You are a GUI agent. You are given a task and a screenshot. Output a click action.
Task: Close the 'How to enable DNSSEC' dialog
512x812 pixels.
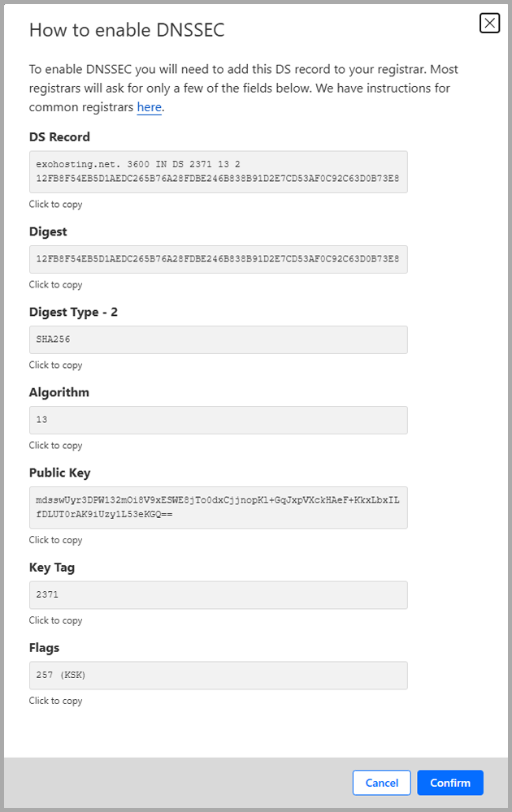[x=489, y=24]
